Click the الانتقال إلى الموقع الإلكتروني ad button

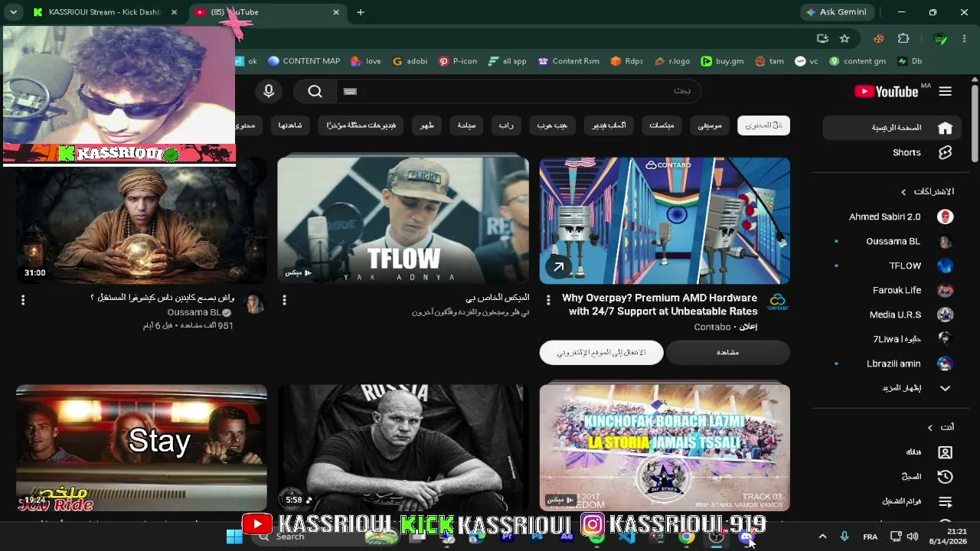click(x=601, y=352)
